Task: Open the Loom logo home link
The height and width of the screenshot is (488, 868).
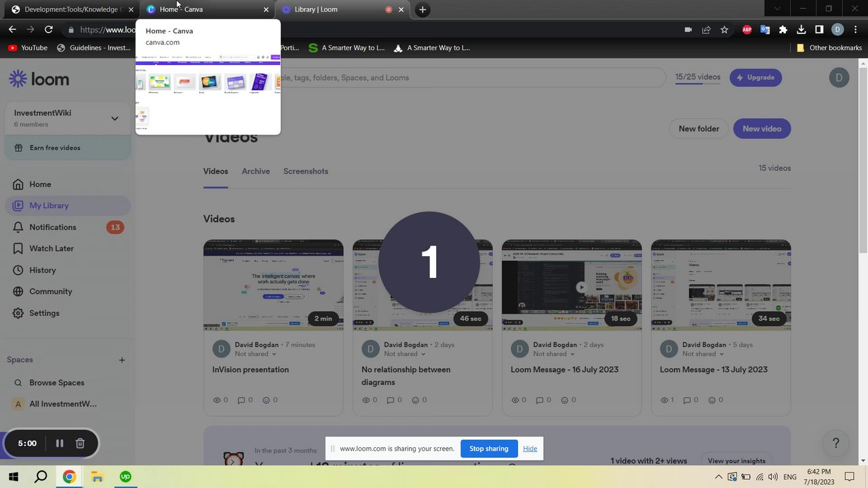Action: [x=39, y=79]
